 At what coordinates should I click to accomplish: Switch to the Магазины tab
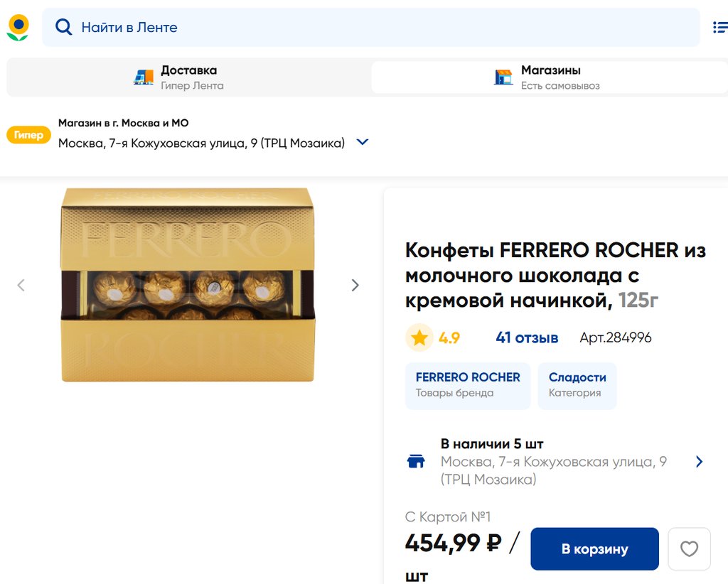(550, 77)
